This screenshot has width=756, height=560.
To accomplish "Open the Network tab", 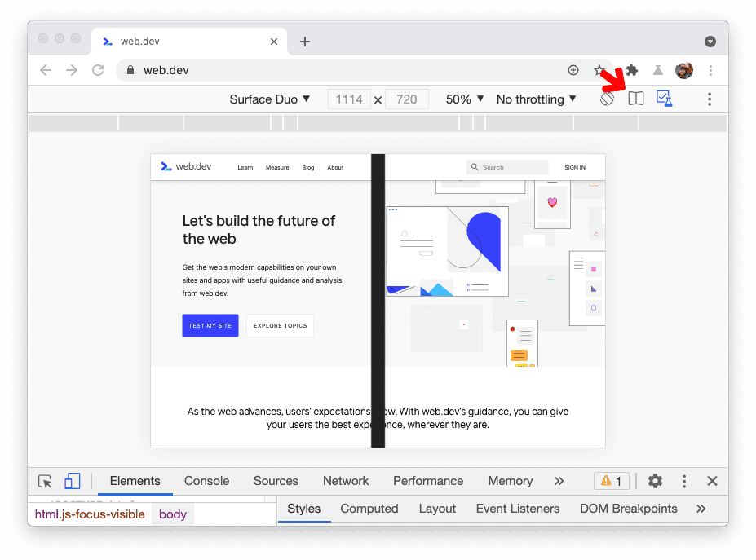I will (346, 481).
